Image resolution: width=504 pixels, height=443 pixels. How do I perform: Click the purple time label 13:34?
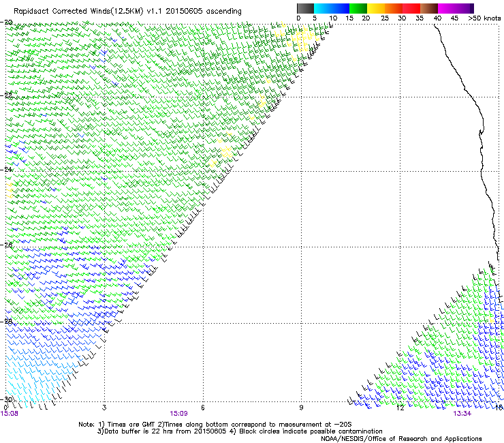tap(462, 414)
